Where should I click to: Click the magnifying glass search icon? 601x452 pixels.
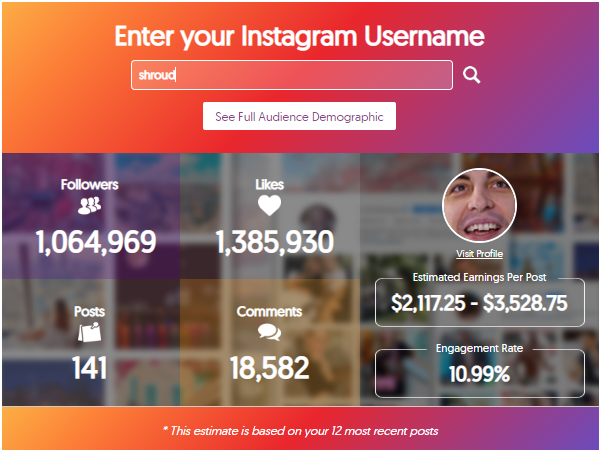click(x=471, y=75)
